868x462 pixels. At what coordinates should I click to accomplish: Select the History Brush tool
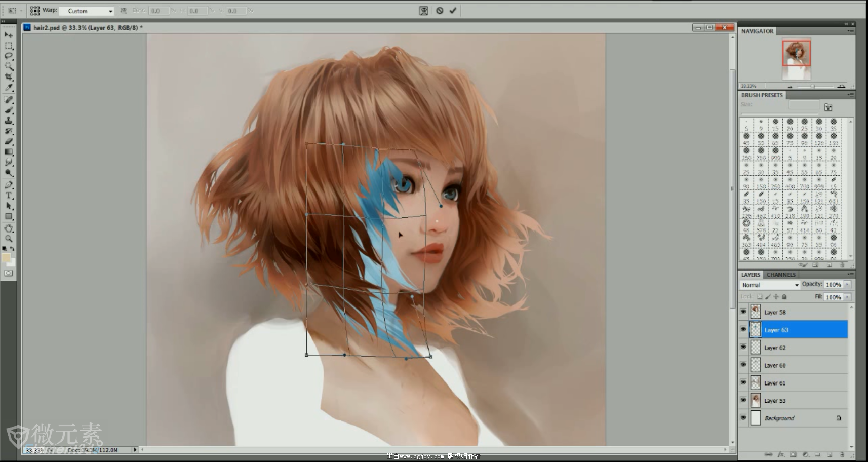pos(9,131)
